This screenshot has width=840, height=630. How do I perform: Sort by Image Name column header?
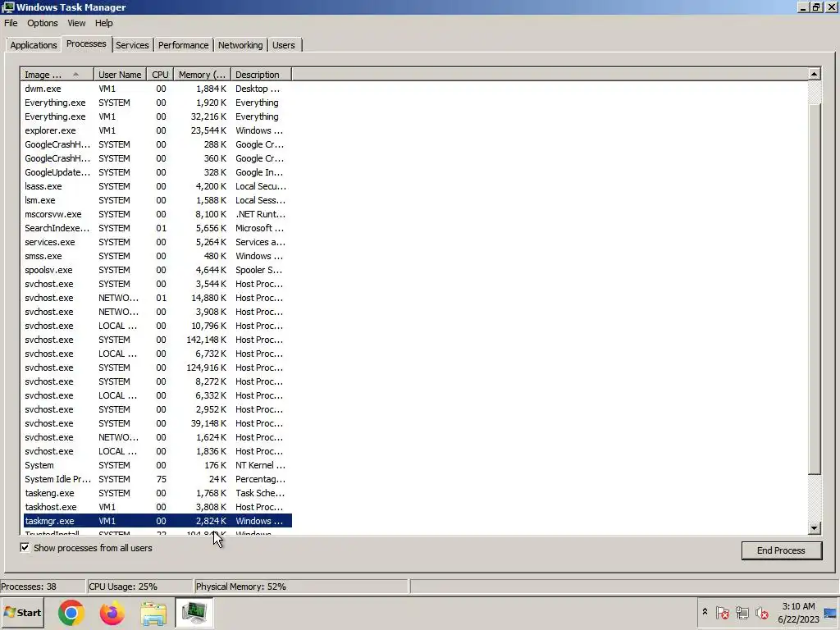tap(57, 75)
